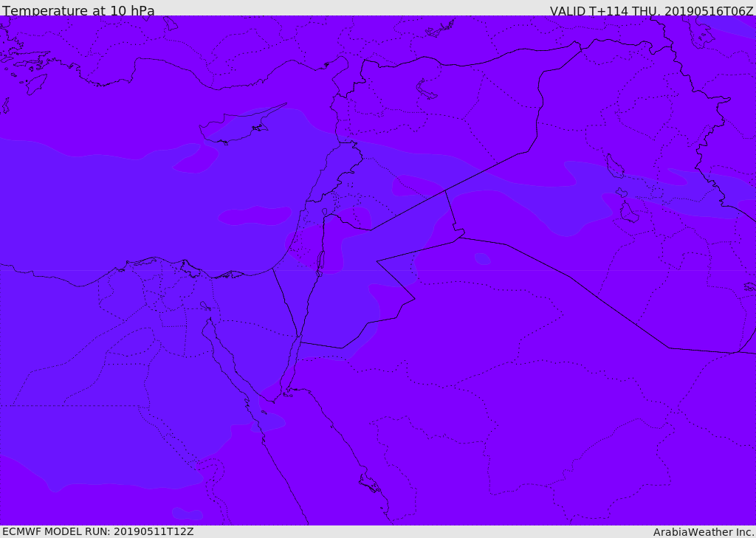This screenshot has width=756, height=538.
Task: Click the 'Temperature at 10 hPa' title text
Action: coord(78,10)
